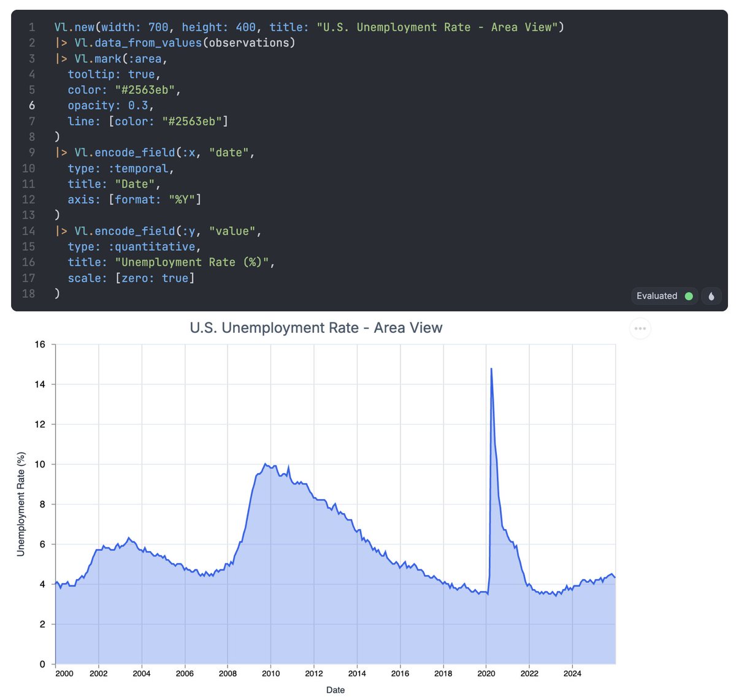Click y-axis tick label '12'
736x700 pixels.
[x=40, y=424]
